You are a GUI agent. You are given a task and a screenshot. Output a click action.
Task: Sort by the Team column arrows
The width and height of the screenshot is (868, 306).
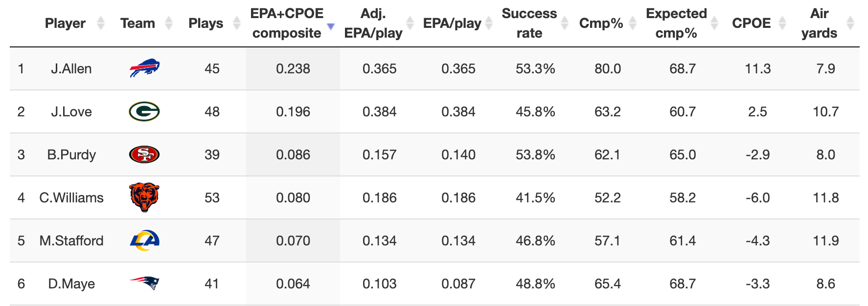pos(169,23)
